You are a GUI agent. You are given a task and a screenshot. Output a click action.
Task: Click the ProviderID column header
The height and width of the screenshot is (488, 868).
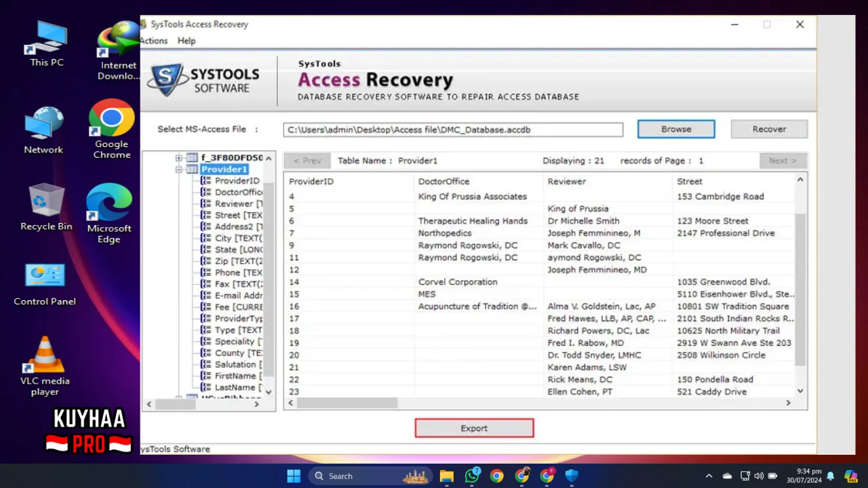pos(349,181)
